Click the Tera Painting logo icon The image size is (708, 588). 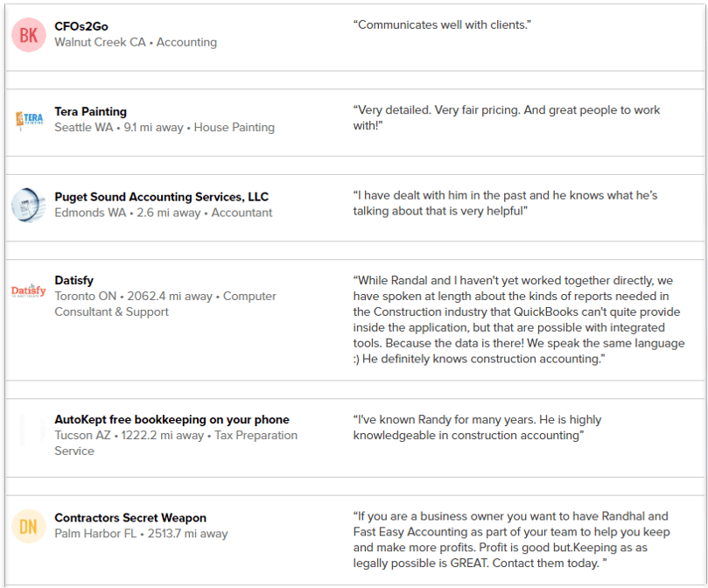[28, 120]
